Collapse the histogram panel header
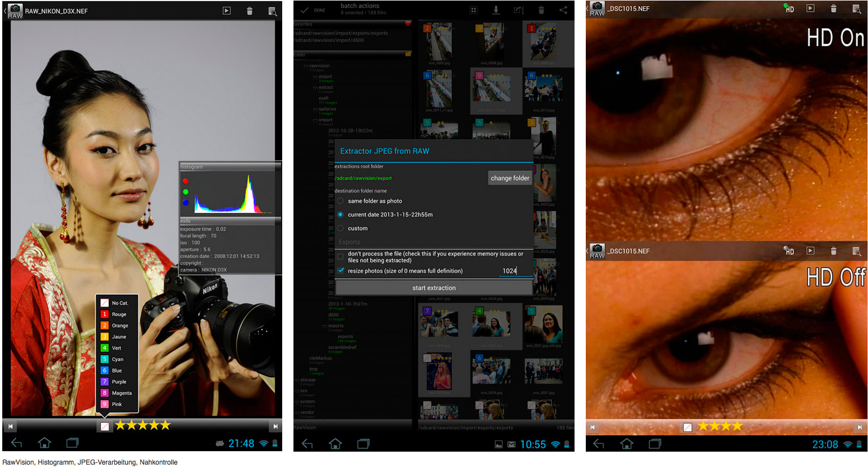Viewport: 868px width, 468px height. 230,167
